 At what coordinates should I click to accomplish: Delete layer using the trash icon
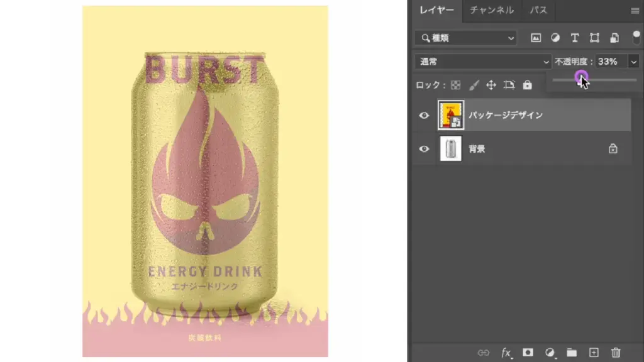coord(616,353)
